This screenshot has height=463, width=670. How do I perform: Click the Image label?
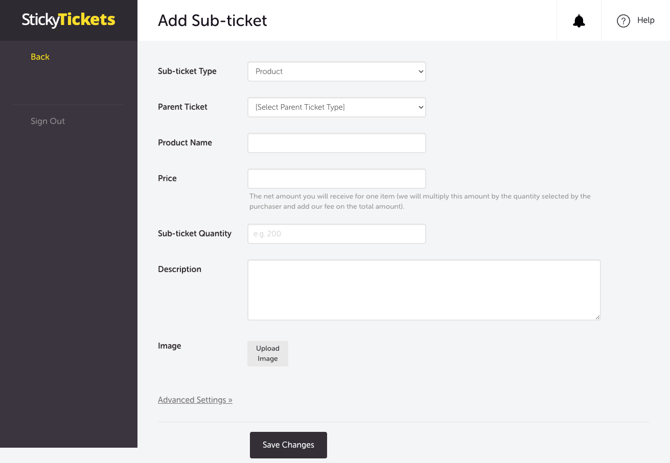(x=169, y=346)
